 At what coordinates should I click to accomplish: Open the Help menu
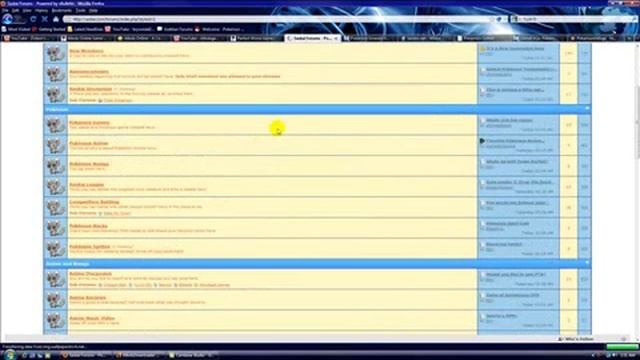pyautogui.click(x=93, y=10)
